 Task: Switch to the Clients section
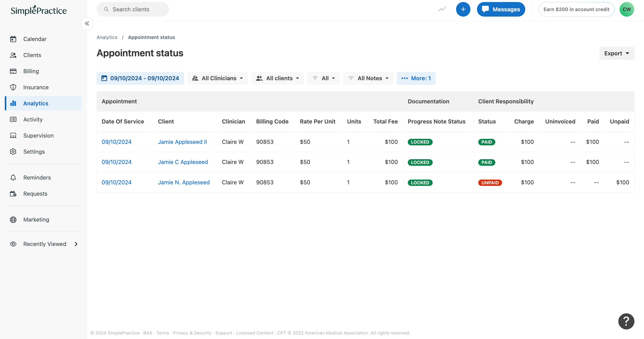tap(32, 55)
